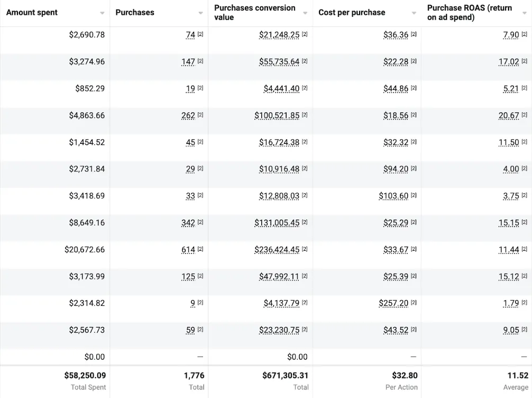The height and width of the screenshot is (398, 532).
Task: Click the Cost per purchase header label
Action: [352, 13]
